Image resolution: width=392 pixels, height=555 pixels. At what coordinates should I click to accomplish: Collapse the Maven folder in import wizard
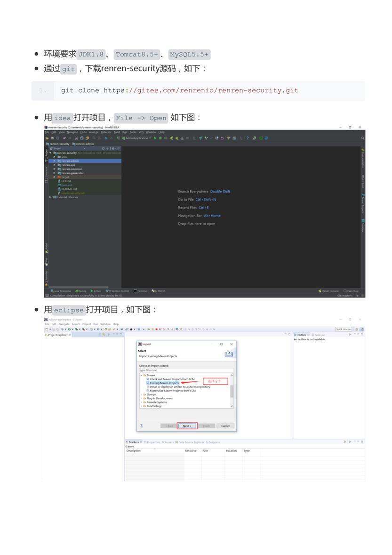pyautogui.click(x=141, y=375)
